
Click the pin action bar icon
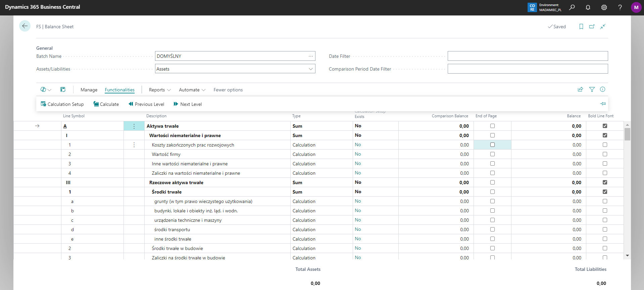coord(603,104)
